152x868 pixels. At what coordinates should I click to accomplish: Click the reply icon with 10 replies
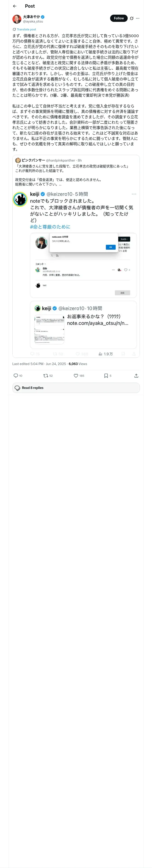pyautogui.click(x=16, y=375)
